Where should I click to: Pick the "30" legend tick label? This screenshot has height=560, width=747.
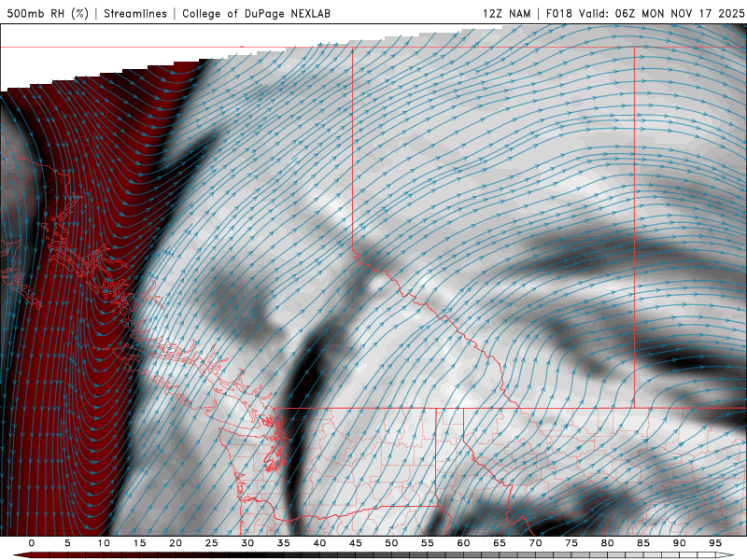(247, 543)
